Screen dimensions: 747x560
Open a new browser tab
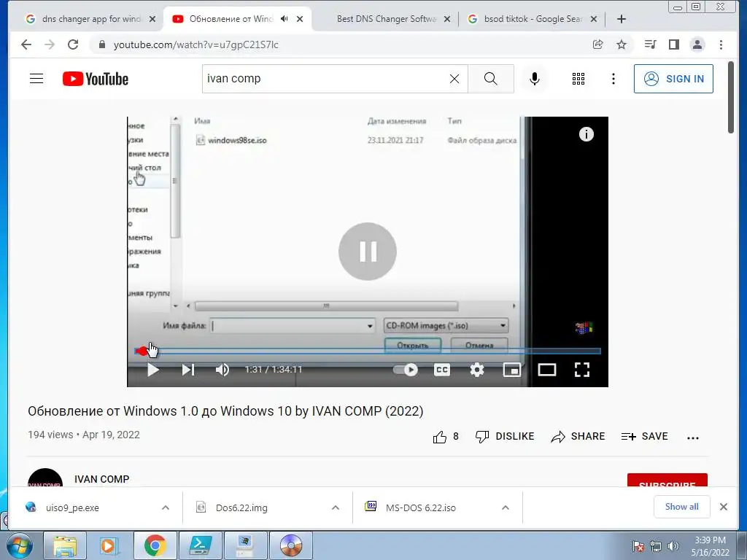click(622, 19)
